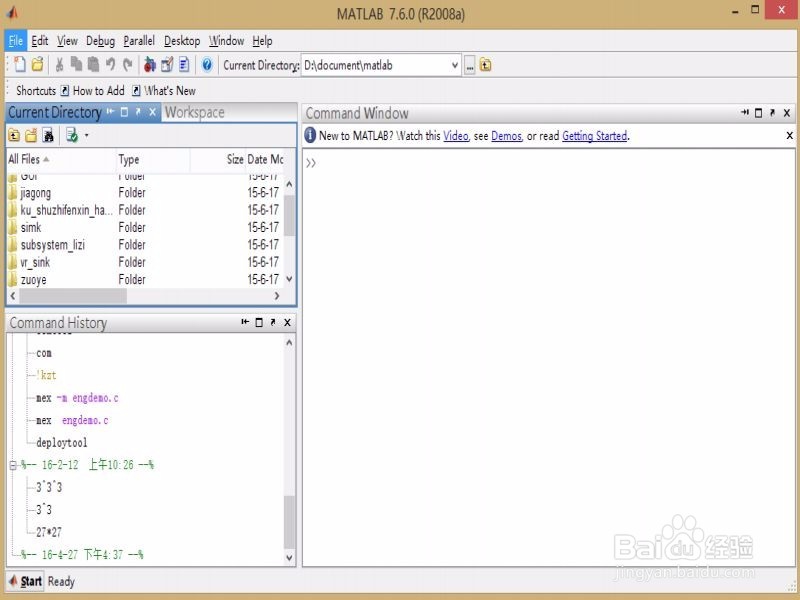Open file using the folder toolbar icon
This screenshot has height=600, width=800.
[37, 65]
